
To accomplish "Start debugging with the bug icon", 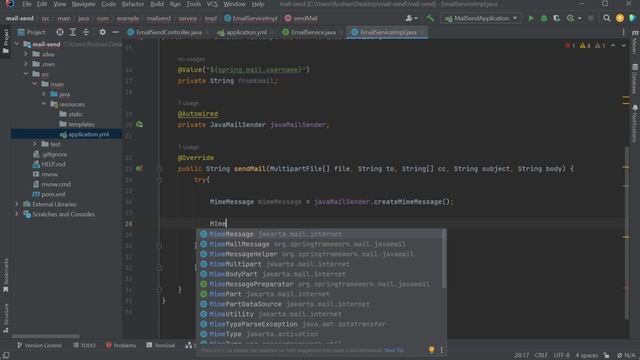I will pyautogui.click(x=544, y=18).
